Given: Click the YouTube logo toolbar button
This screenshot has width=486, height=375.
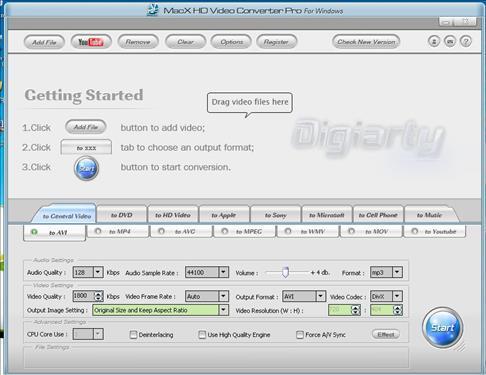Looking at the screenshot, I should pyautogui.click(x=91, y=42).
